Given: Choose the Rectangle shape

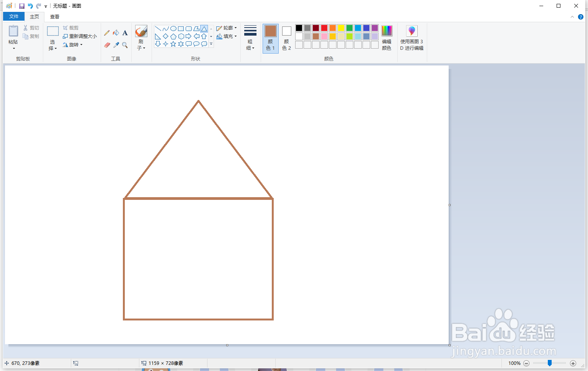Looking at the screenshot, I should pos(181,29).
